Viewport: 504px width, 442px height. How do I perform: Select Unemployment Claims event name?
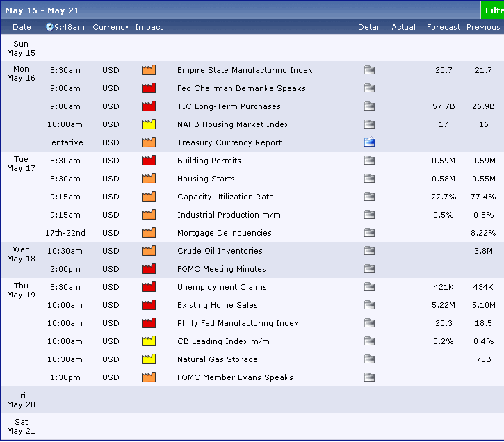pos(222,287)
